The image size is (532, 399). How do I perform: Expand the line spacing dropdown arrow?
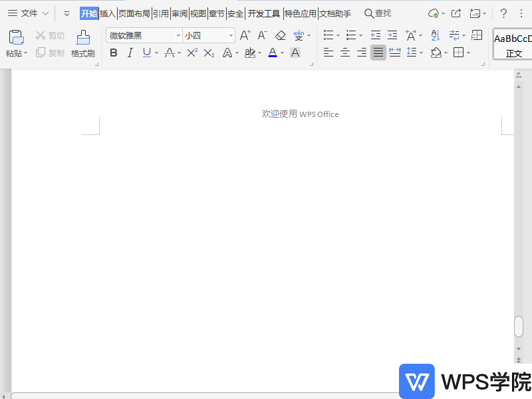coord(421,53)
